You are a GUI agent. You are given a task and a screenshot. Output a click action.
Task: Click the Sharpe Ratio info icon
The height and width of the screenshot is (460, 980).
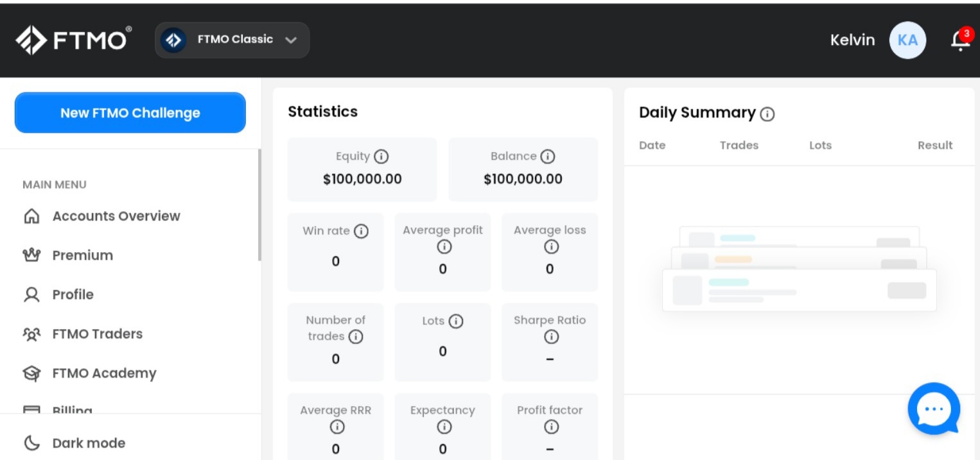[x=551, y=337]
